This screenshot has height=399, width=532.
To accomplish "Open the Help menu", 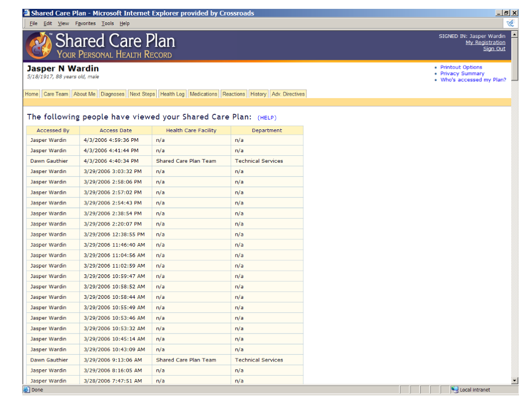I will [125, 23].
